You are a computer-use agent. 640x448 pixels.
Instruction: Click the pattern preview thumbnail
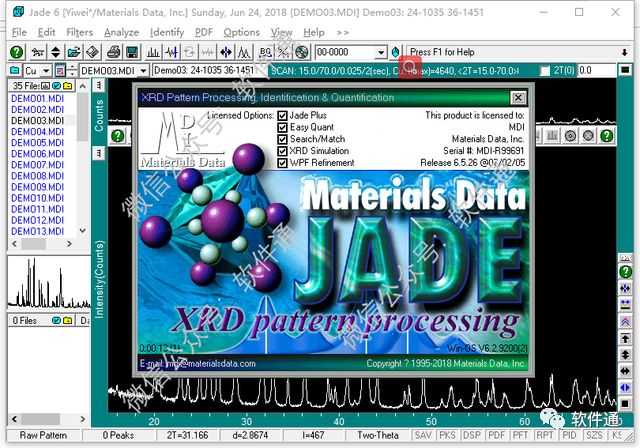(49, 283)
